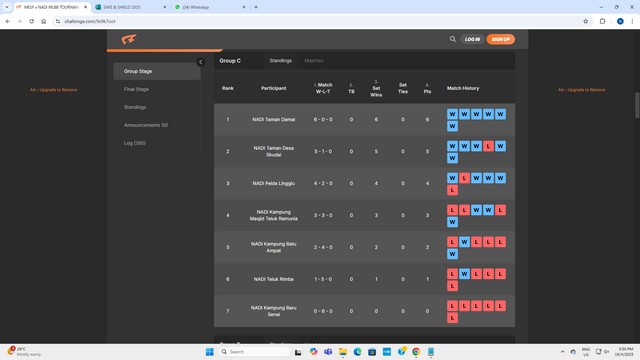Go to browser home icon

pyautogui.click(x=44, y=21)
